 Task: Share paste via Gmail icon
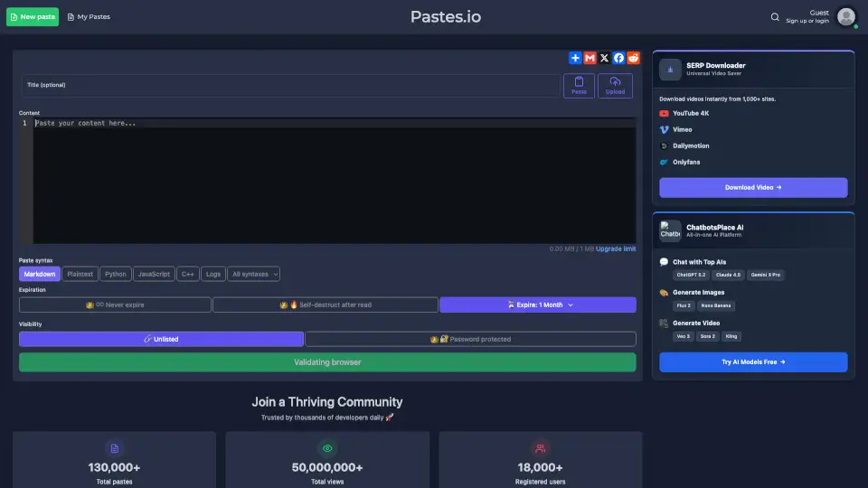590,58
